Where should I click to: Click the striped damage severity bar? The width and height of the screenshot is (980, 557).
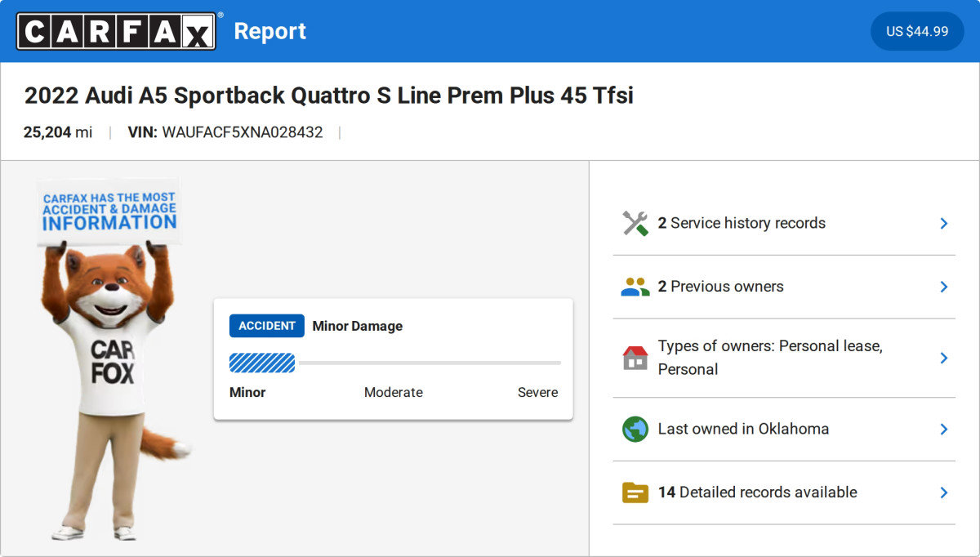point(262,363)
